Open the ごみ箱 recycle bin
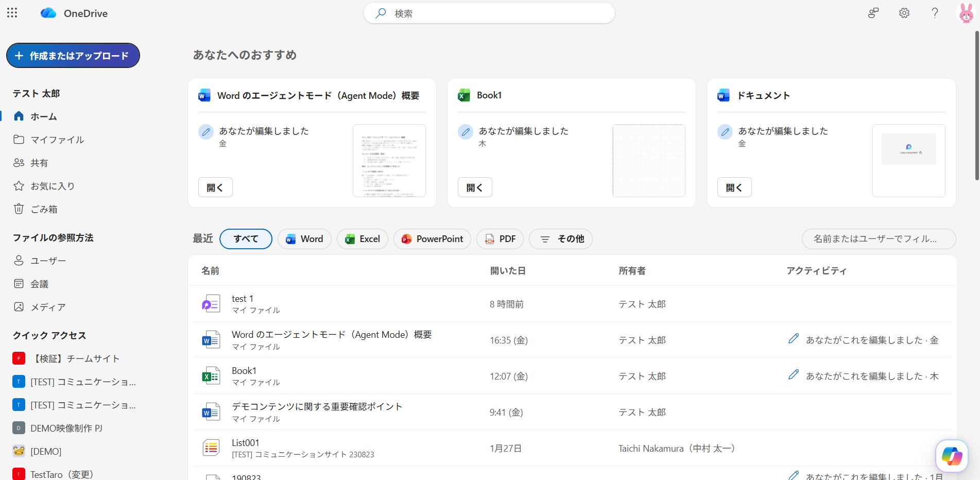 pyautogui.click(x=44, y=209)
